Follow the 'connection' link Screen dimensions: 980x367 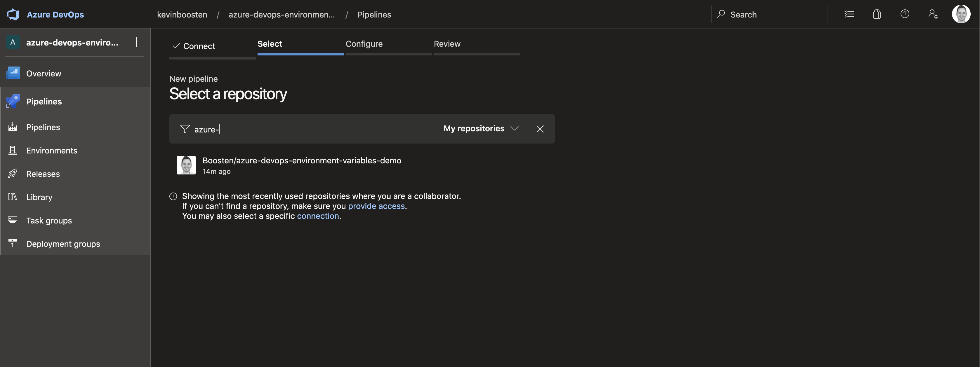[318, 216]
